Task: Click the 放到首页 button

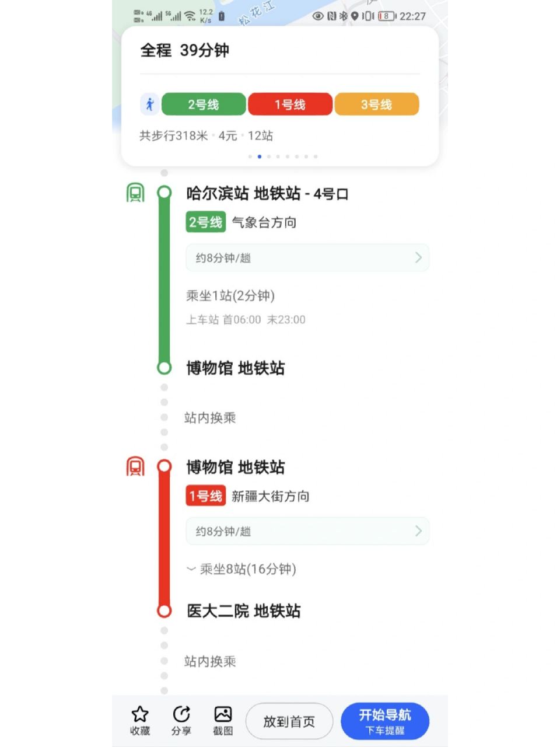Action: click(x=289, y=721)
